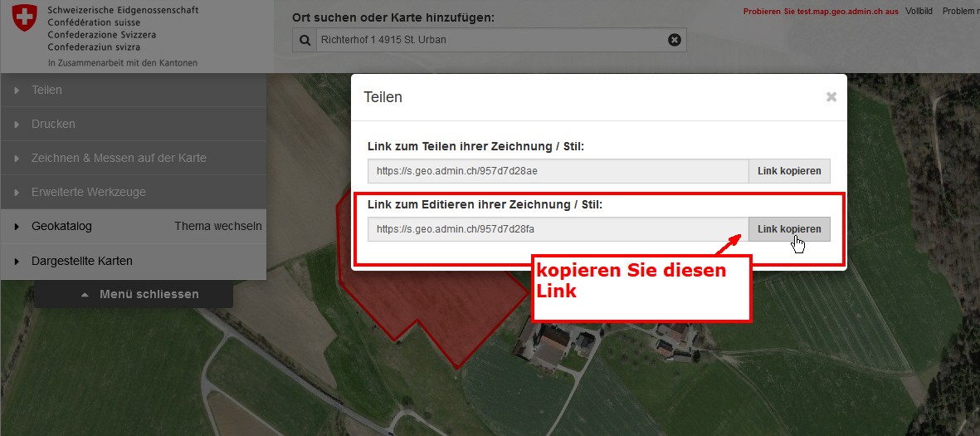The width and height of the screenshot is (980, 436).
Task: Collapse menu with Menü schliessen
Action: coord(133,294)
